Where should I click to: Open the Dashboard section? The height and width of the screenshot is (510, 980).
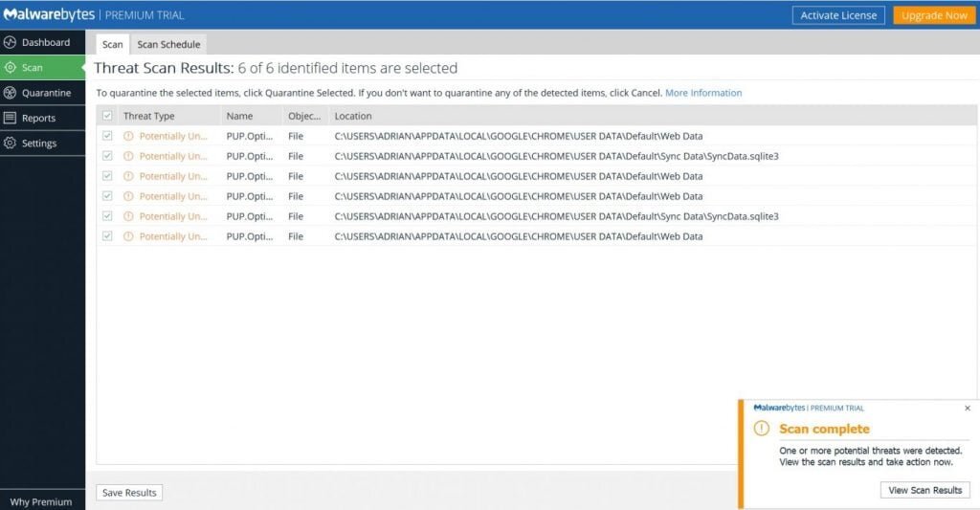point(42,42)
